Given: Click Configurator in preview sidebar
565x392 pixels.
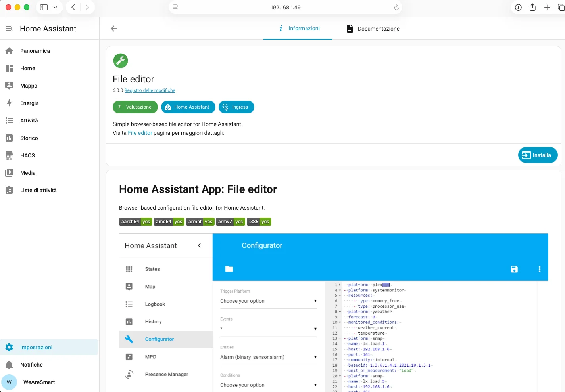Looking at the screenshot, I should [x=166, y=339].
